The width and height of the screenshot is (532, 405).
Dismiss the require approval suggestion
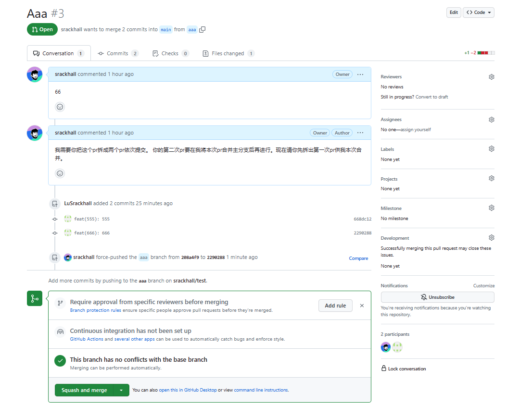pyautogui.click(x=362, y=306)
